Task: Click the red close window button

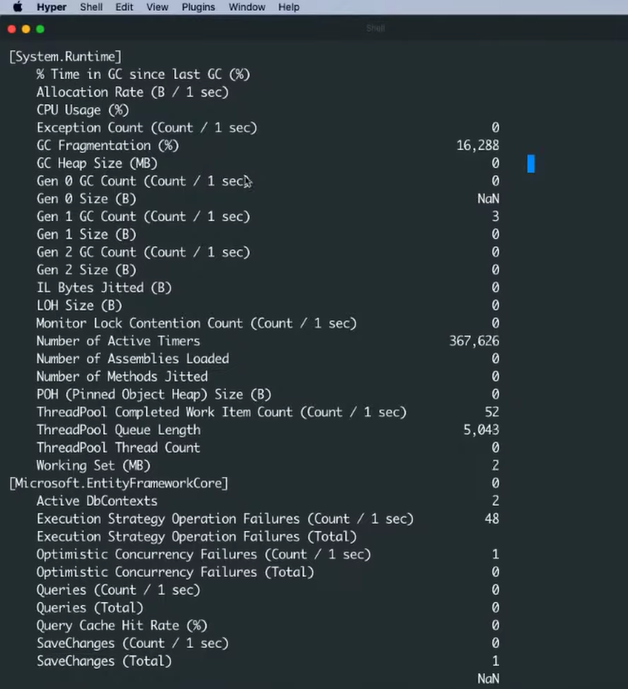Action: coord(12,29)
